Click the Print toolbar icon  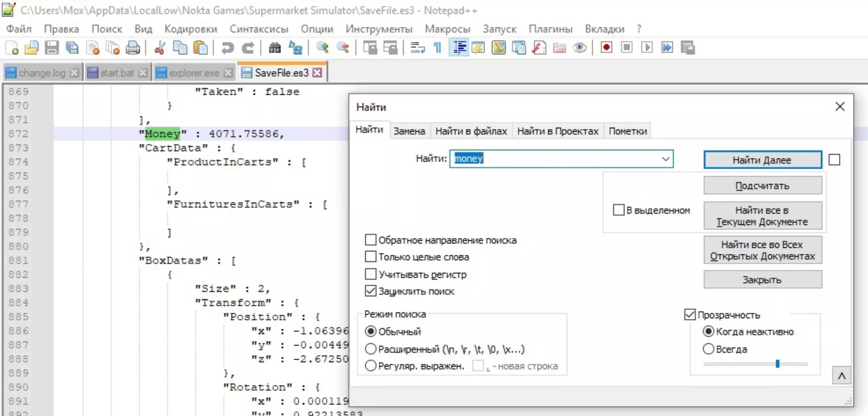coord(133,48)
